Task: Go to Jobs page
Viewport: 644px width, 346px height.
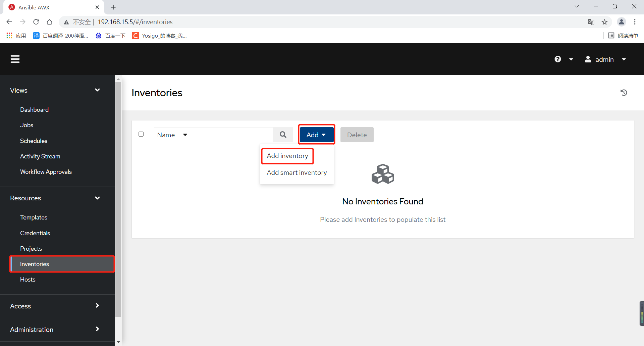Action: click(x=26, y=125)
